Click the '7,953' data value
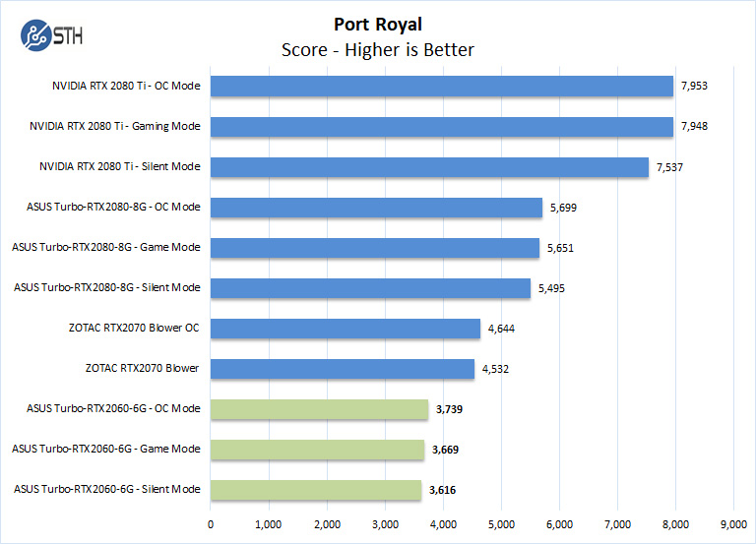 pyautogui.click(x=694, y=87)
